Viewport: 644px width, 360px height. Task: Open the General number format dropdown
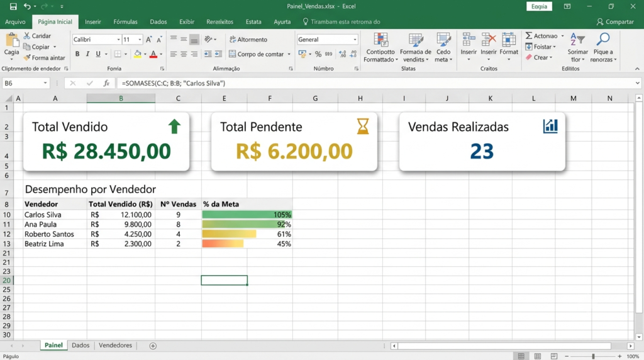coord(355,40)
